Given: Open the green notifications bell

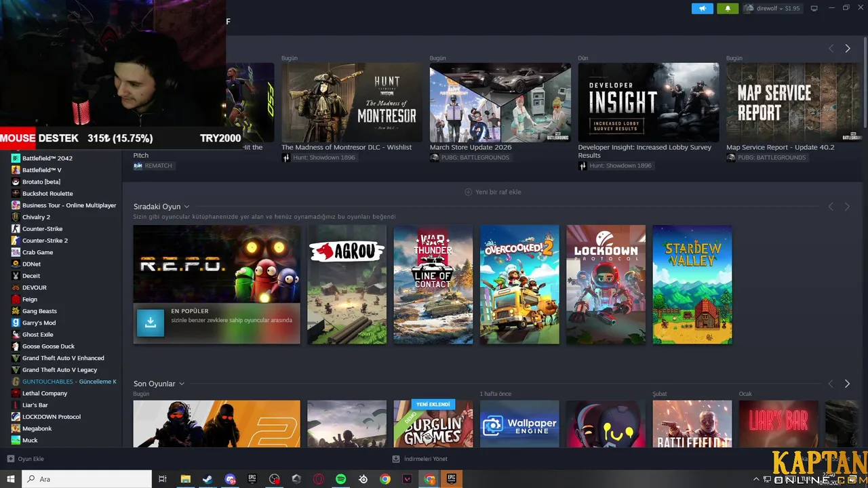Looking at the screenshot, I should pos(728,8).
